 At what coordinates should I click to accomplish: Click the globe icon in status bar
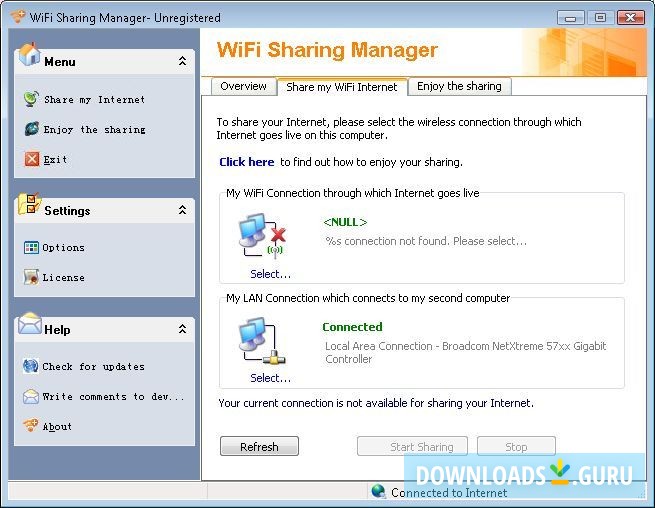pos(378,491)
